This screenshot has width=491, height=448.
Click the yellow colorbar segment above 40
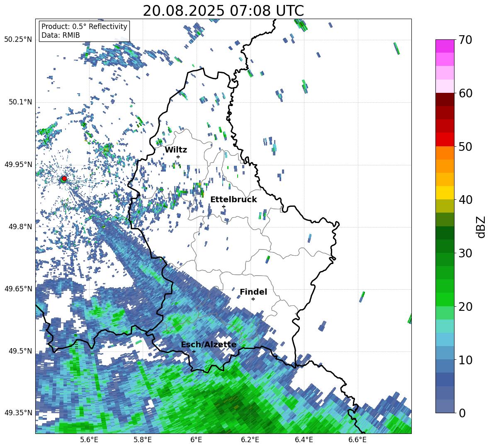(445, 193)
